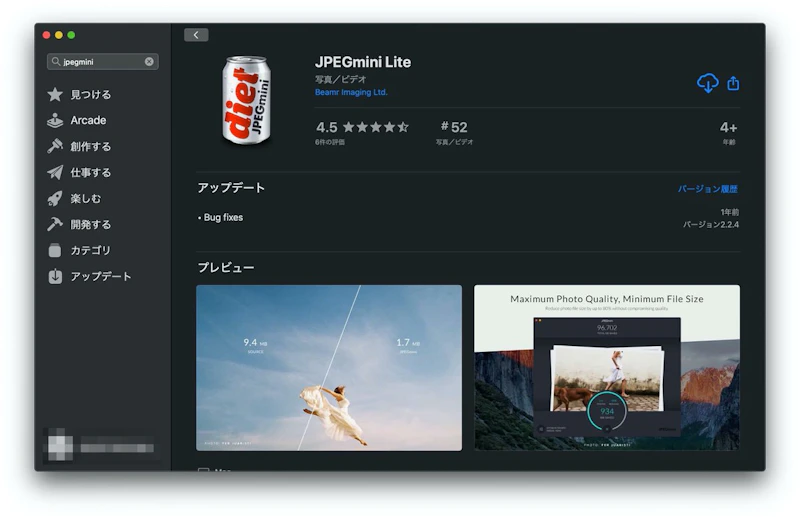Click the paper plane icon beside 仕事する

click(55, 173)
